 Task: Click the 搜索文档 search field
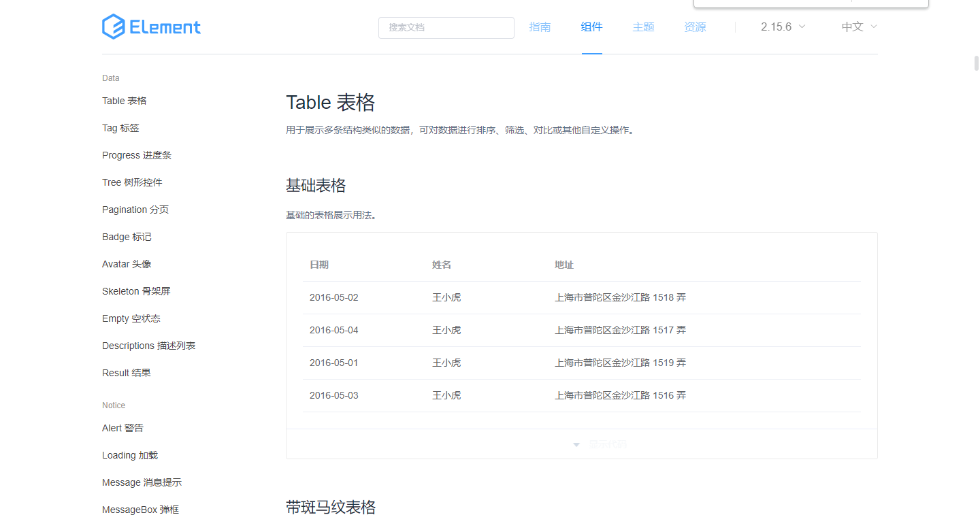[x=446, y=27]
